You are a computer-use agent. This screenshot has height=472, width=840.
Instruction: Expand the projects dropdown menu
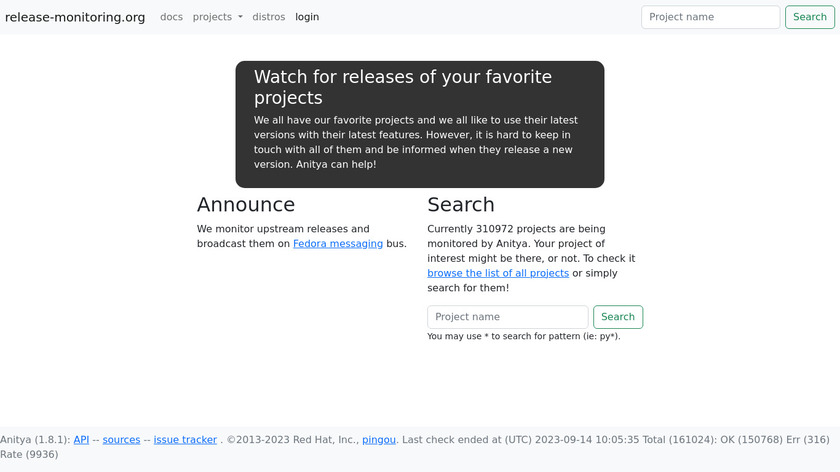tap(217, 17)
